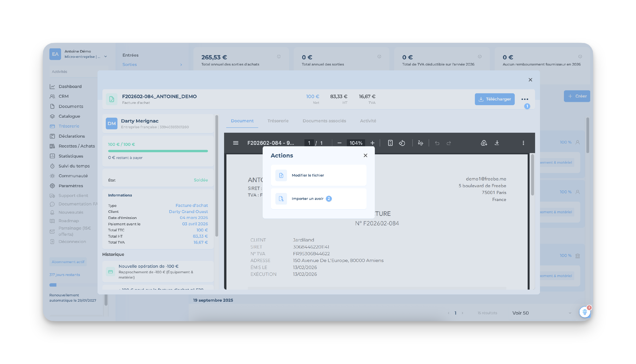
Task: Expand the Antoine Démo account dropdown
Action: click(x=106, y=57)
